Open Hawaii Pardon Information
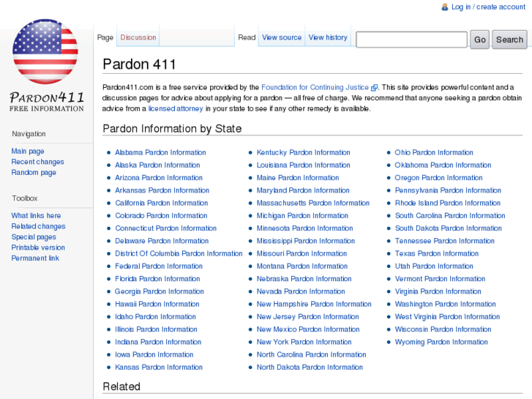Screen dimensions: 532x399 [x=157, y=304]
